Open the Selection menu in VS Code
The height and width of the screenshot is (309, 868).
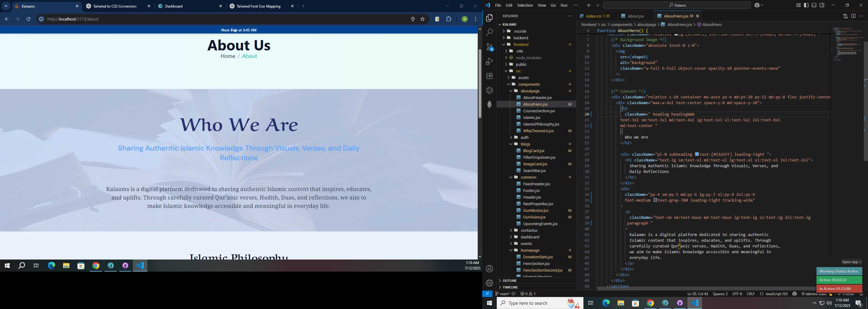point(525,5)
